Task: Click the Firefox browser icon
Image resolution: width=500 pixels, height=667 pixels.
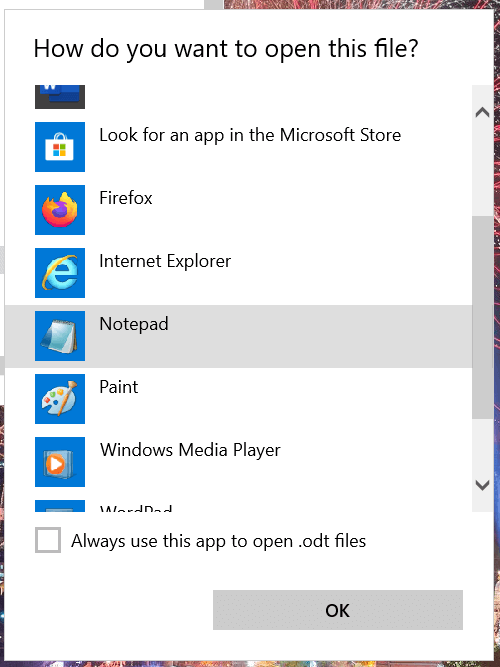Action: click(60, 210)
